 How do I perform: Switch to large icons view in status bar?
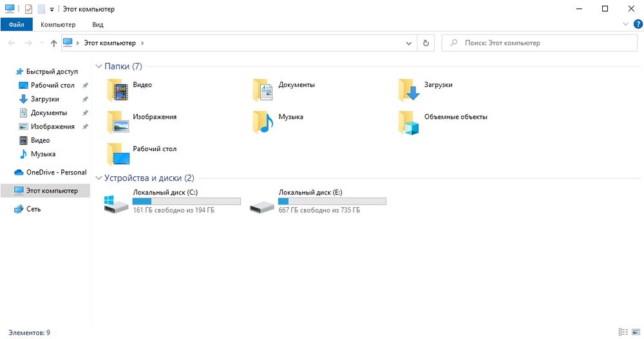[636, 332]
